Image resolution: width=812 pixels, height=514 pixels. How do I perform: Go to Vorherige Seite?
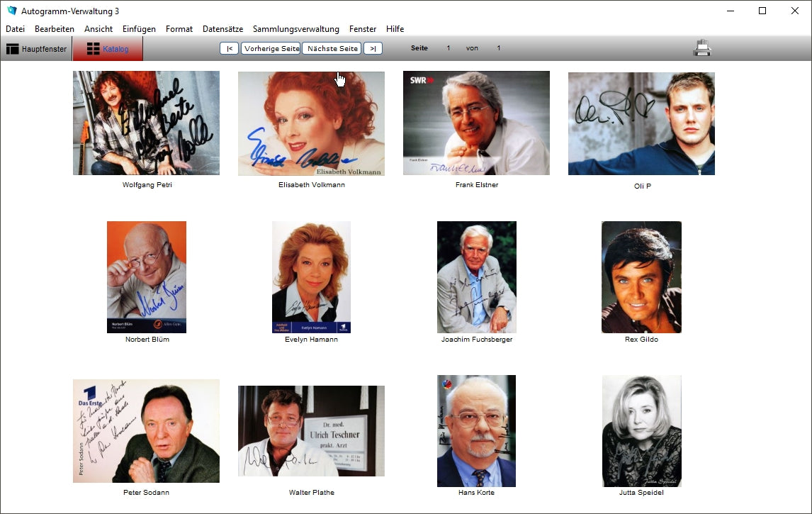point(271,48)
